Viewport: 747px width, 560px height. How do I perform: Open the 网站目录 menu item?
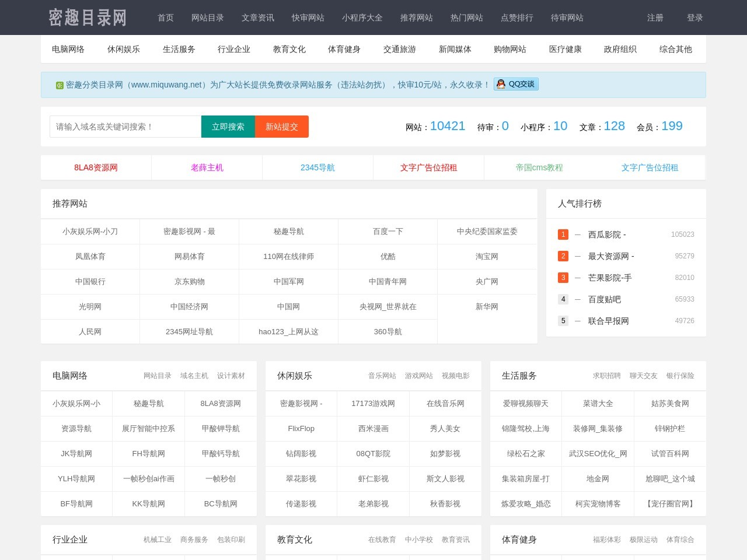point(208,17)
